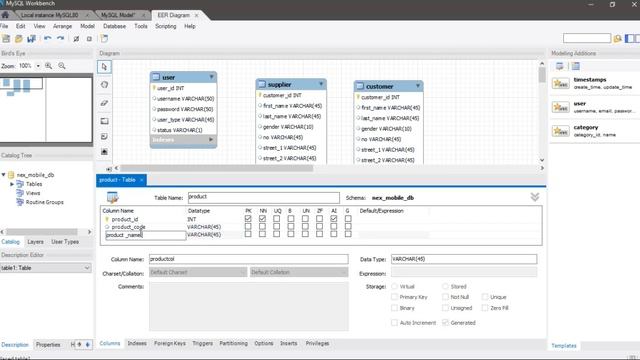
Task: Switch to the Foreign Keys tab
Action: tap(170, 343)
